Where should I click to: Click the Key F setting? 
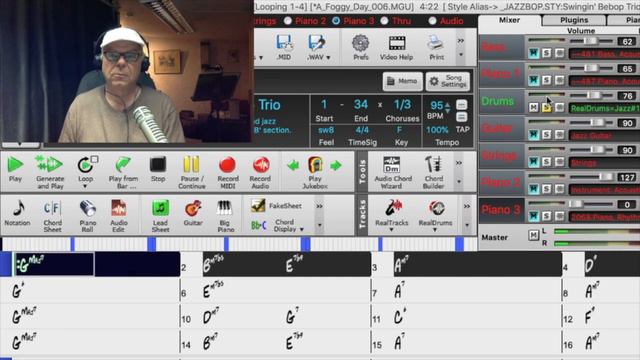click(x=400, y=130)
